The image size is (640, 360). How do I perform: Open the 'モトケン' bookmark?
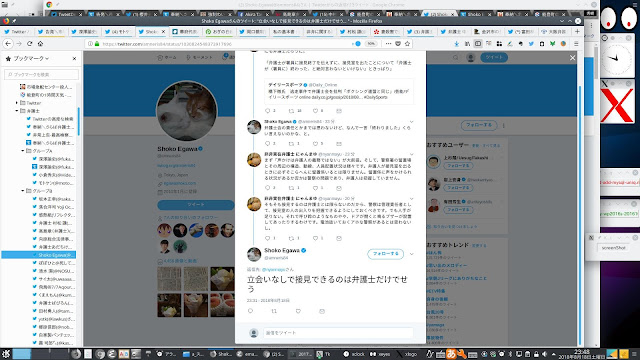(53, 183)
